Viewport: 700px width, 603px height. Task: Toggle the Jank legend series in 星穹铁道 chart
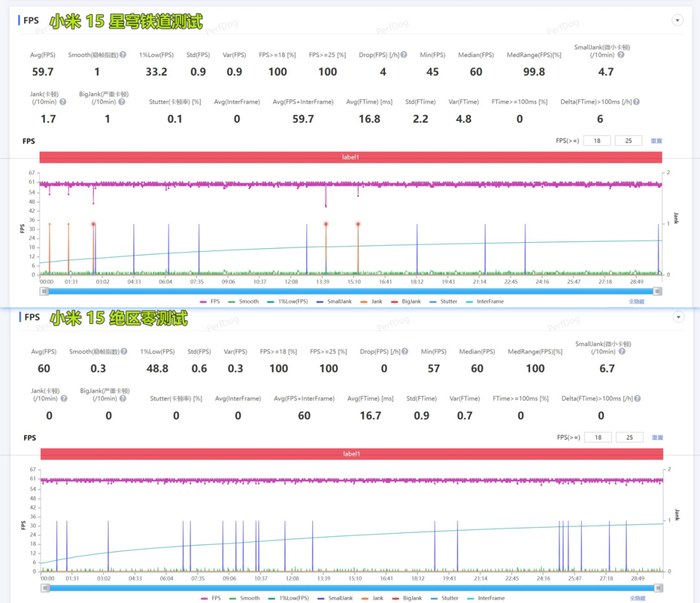(x=371, y=302)
